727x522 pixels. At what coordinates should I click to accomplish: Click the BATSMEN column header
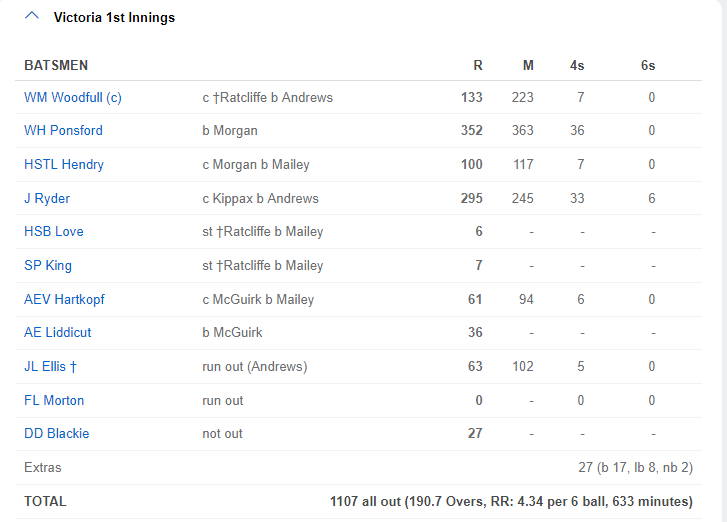[56, 65]
